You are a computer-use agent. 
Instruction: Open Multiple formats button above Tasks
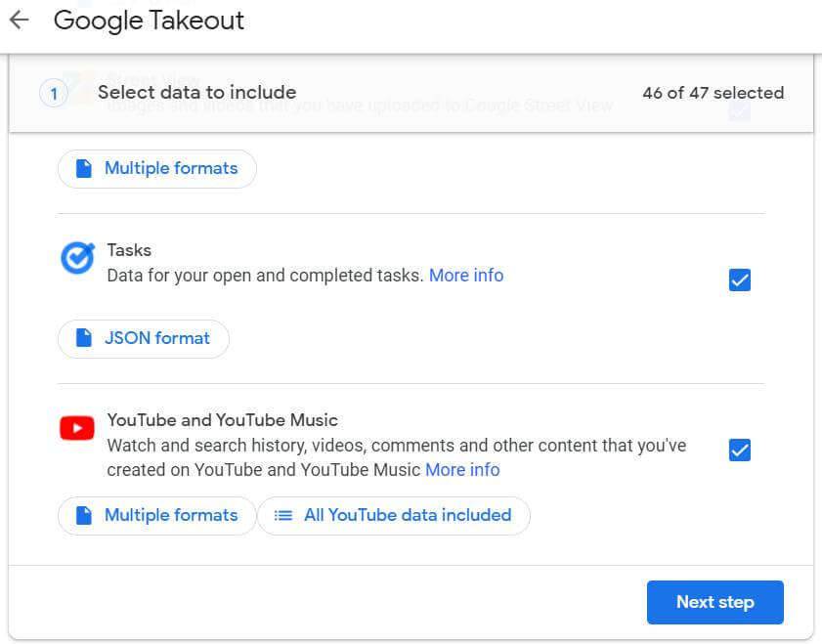(157, 169)
